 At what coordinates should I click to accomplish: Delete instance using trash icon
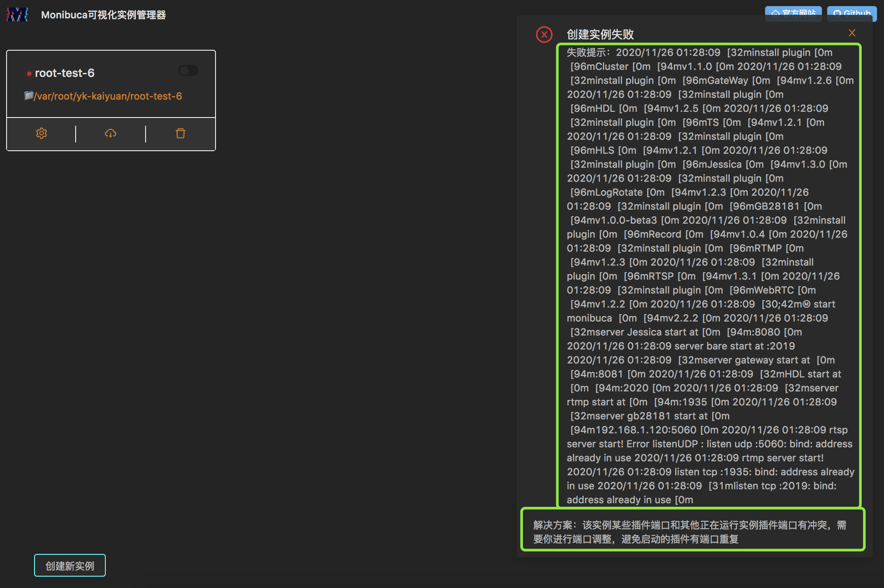coord(181,133)
